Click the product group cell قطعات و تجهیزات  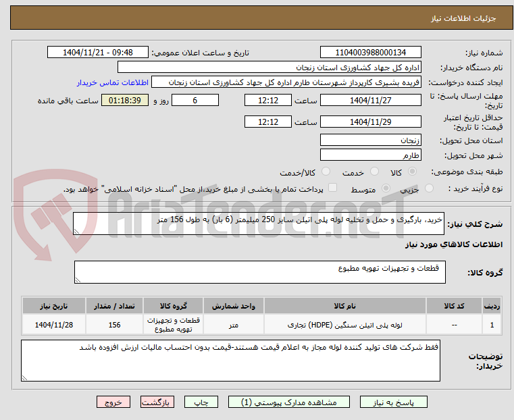[174, 325]
